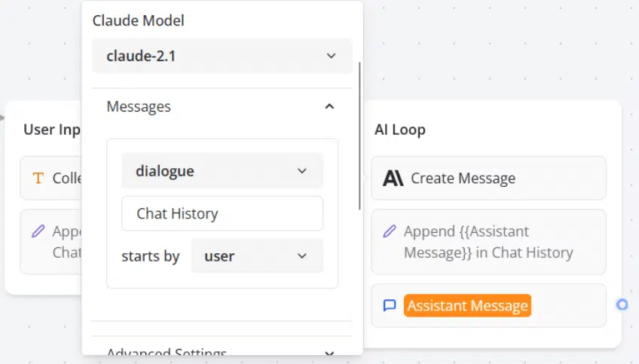Click the Claude Model label
639x364 pixels.
point(138,20)
